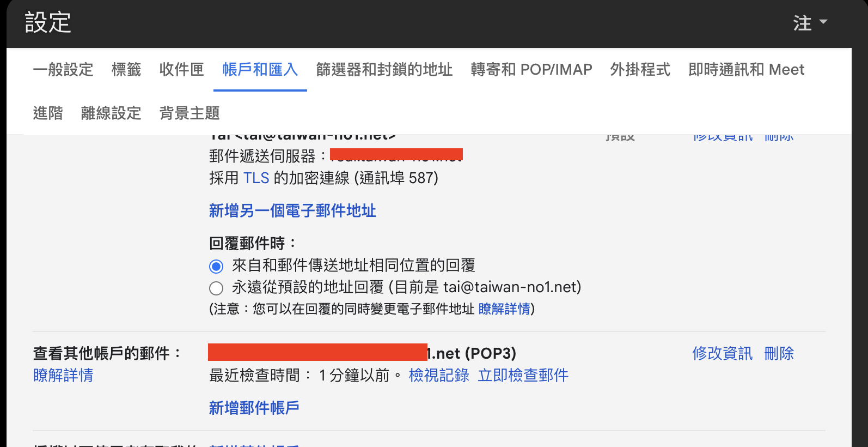Select 來自和郵件傳送地址相同位置的回覆 radio option
868x447 pixels.
[x=216, y=266]
